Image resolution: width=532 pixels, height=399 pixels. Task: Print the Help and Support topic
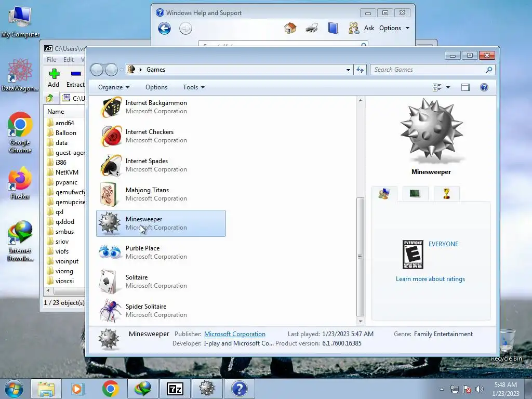point(312,28)
